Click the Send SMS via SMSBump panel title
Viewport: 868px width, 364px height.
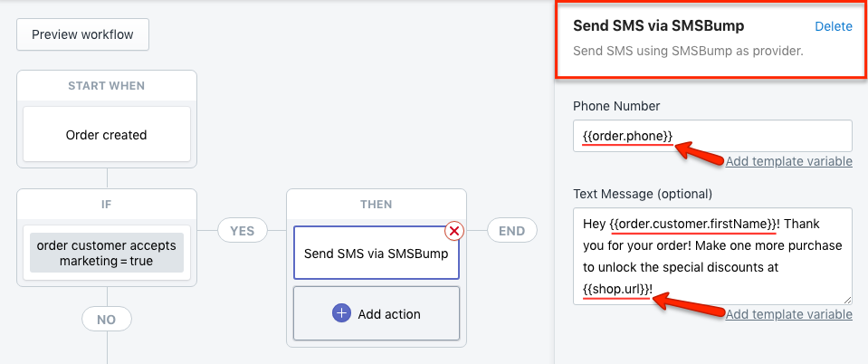click(658, 26)
